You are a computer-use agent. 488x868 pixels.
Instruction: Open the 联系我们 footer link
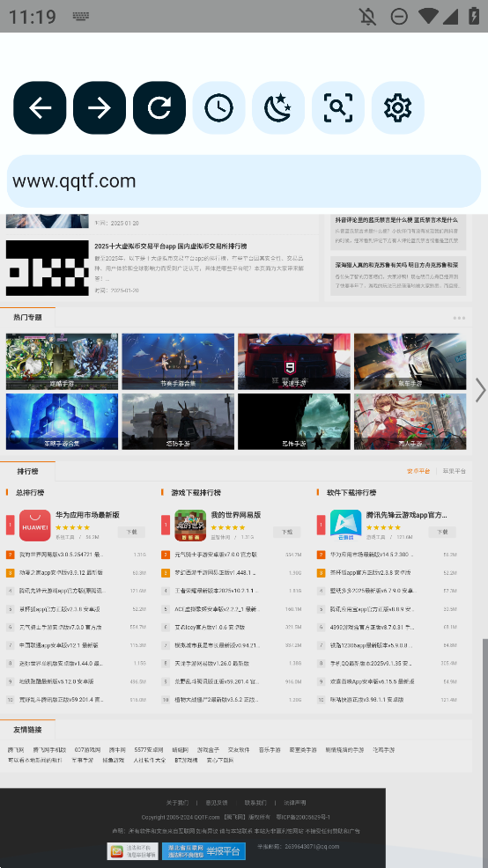tap(255, 803)
